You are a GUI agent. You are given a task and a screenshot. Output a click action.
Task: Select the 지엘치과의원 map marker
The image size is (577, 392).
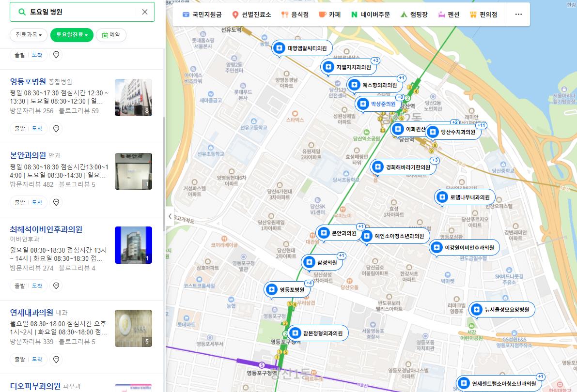[x=349, y=67]
